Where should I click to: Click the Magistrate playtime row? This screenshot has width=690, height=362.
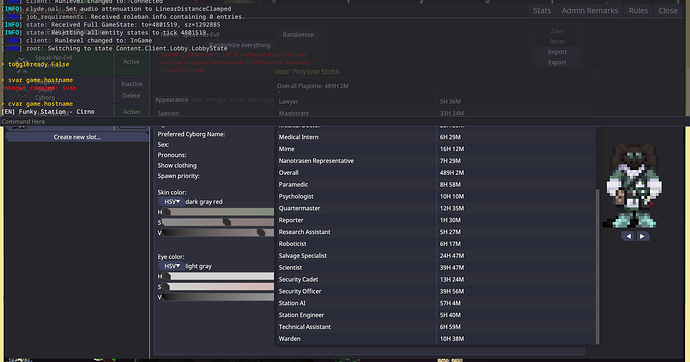click(x=436, y=113)
